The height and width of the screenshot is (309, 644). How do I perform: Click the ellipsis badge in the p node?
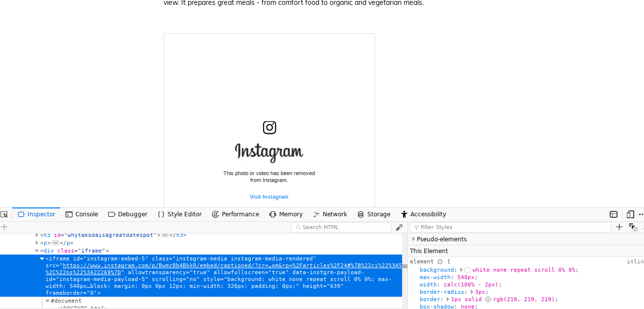click(x=55, y=243)
